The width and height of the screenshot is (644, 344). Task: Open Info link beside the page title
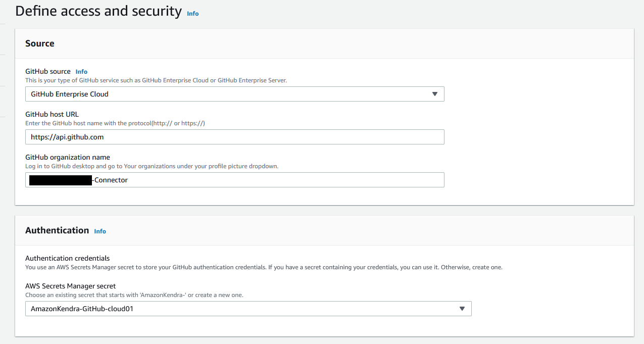[192, 14]
